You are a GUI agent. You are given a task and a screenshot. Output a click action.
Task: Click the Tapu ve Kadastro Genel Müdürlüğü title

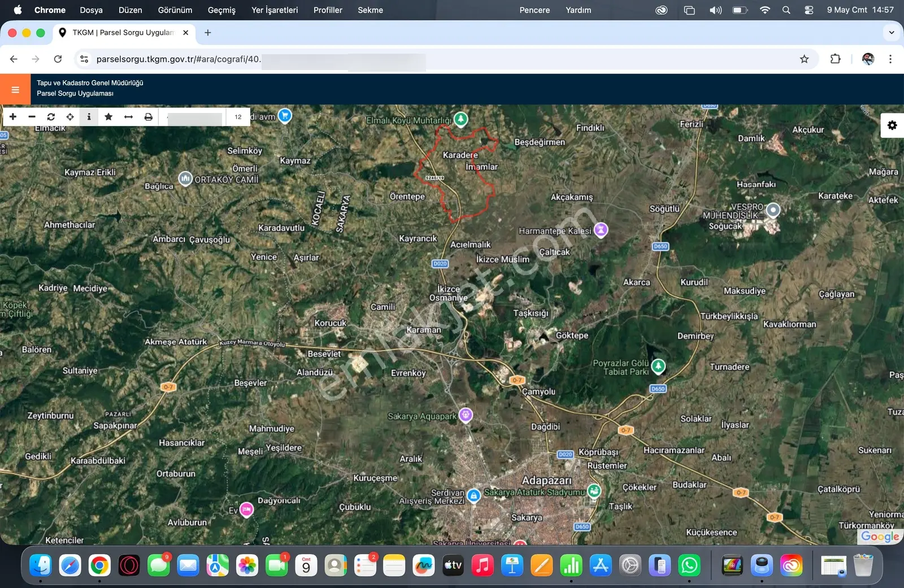(90, 83)
